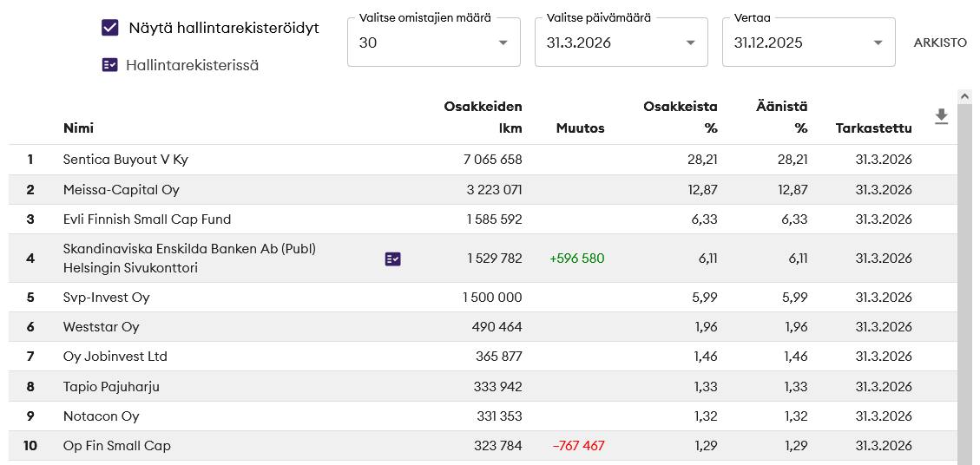Select Notacon Oy name
This screenshot has height=465, width=980.
click(102, 416)
